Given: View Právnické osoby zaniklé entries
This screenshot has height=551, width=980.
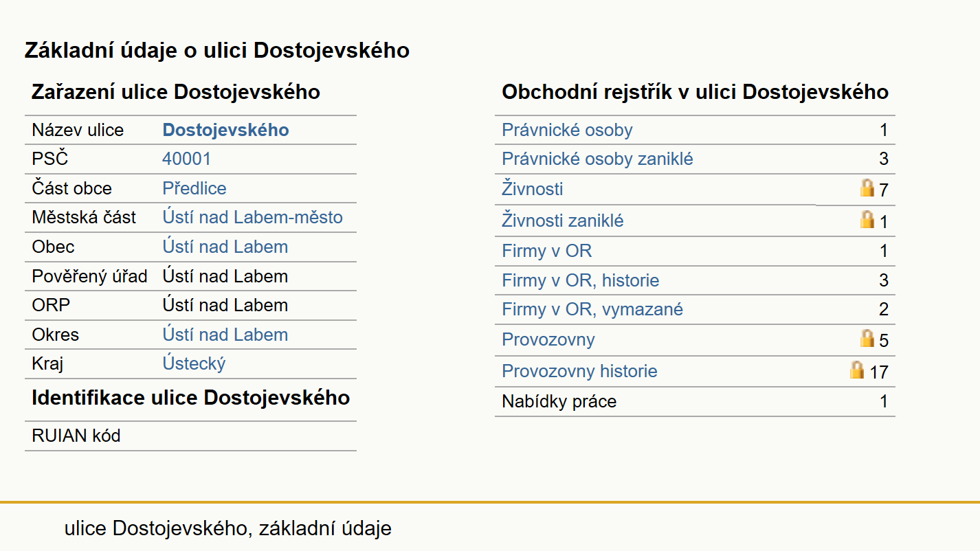Looking at the screenshot, I should pos(597,159).
